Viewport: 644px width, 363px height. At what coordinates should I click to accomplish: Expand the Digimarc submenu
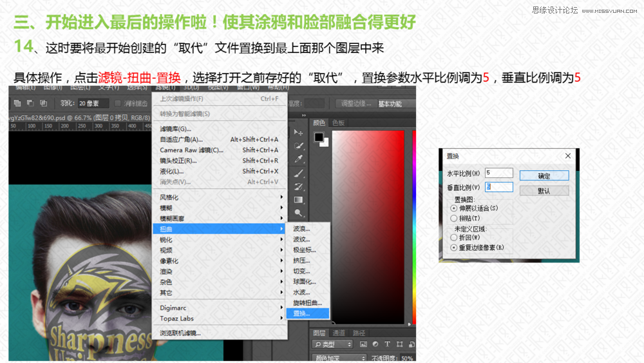[x=220, y=308]
